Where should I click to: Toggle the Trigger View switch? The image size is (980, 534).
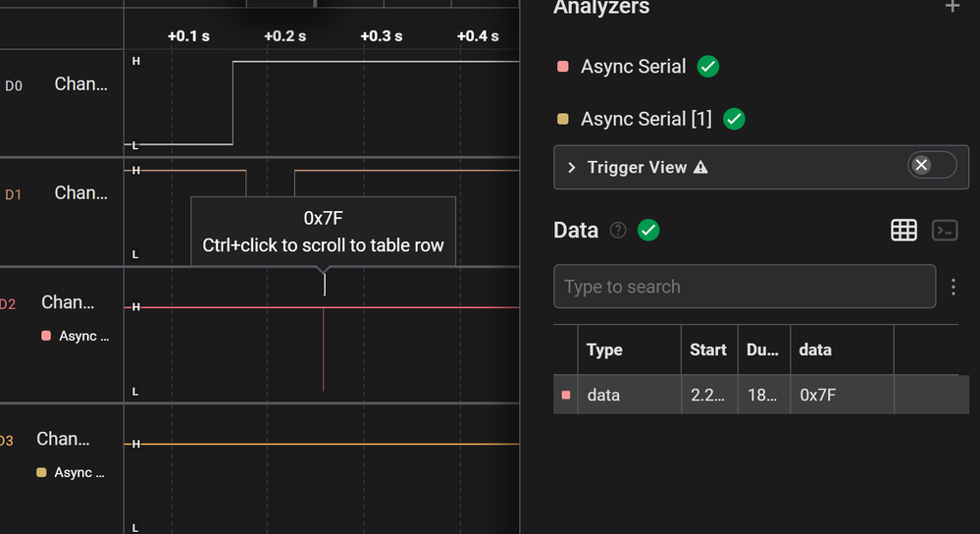point(931,165)
